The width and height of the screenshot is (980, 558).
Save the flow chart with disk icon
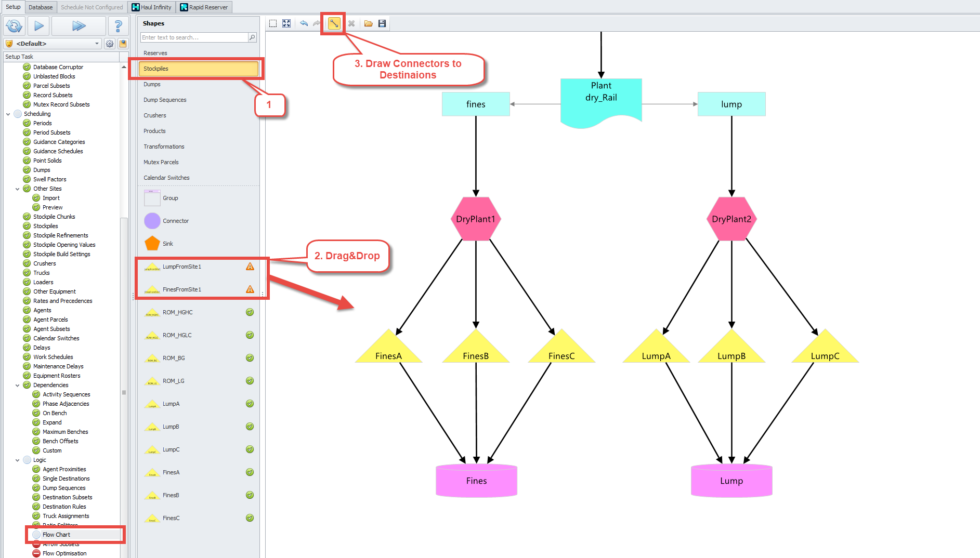382,23
